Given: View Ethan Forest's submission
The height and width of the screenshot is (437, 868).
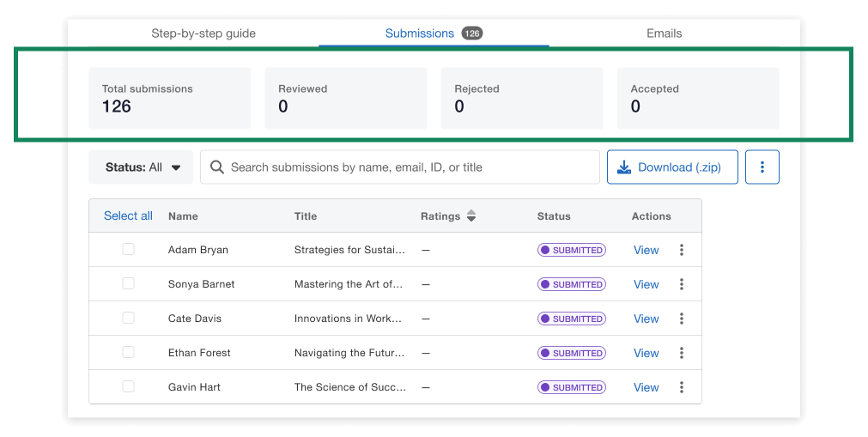Looking at the screenshot, I should [x=646, y=353].
